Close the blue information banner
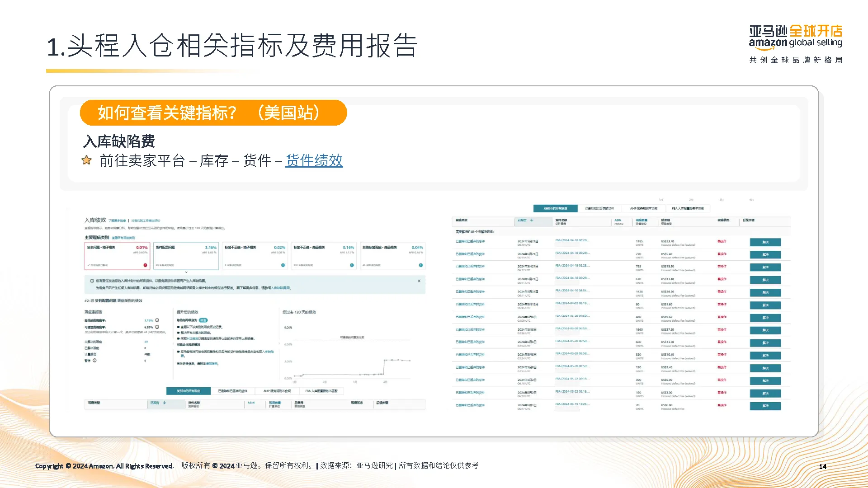868x488 pixels. click(x=419, y=281)
